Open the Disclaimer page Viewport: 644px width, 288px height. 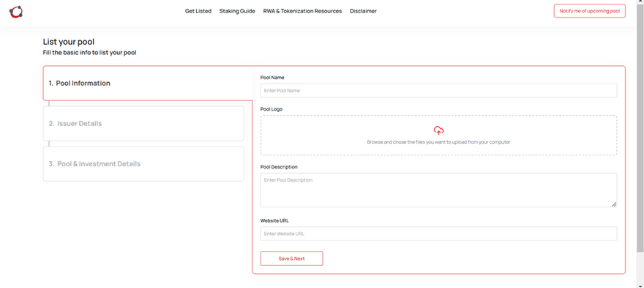click(363, 11)
